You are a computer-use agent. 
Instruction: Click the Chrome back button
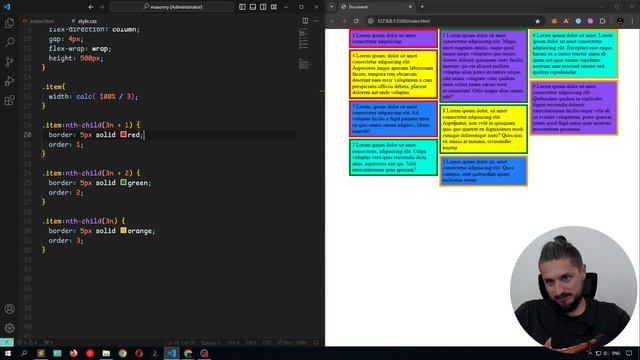tap(332, 21)
